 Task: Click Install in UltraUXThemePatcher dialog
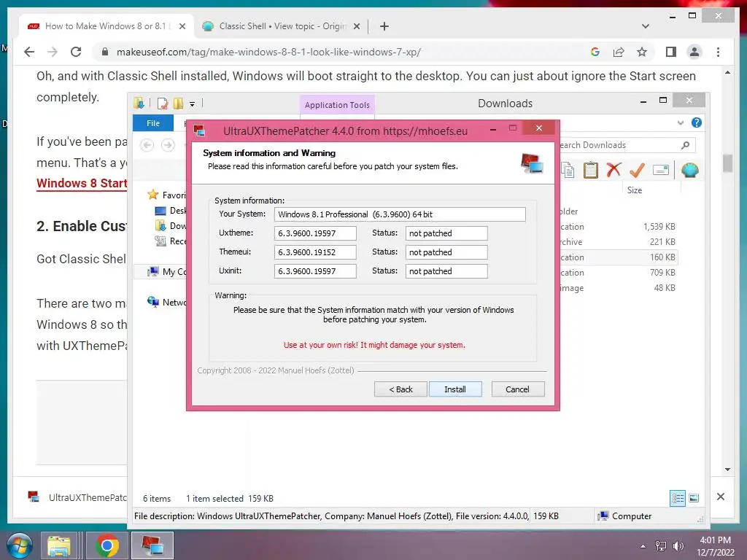click(455, 389)
